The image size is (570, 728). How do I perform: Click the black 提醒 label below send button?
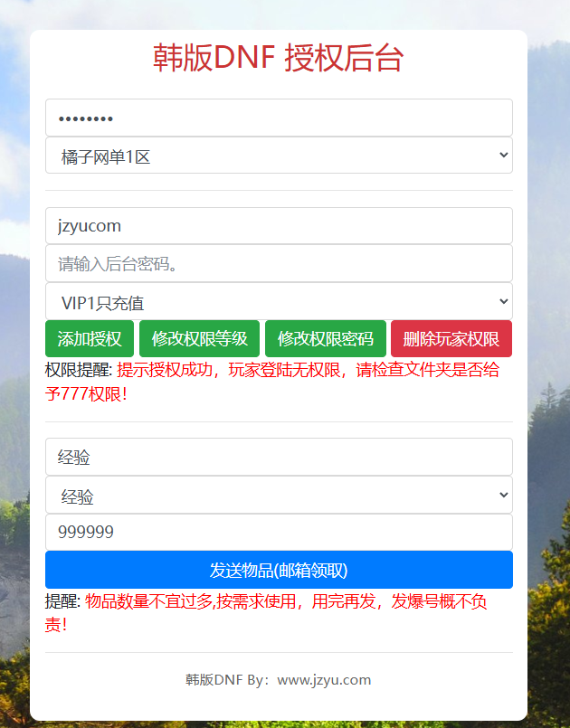pyautogui.click(x=62, y=602)
